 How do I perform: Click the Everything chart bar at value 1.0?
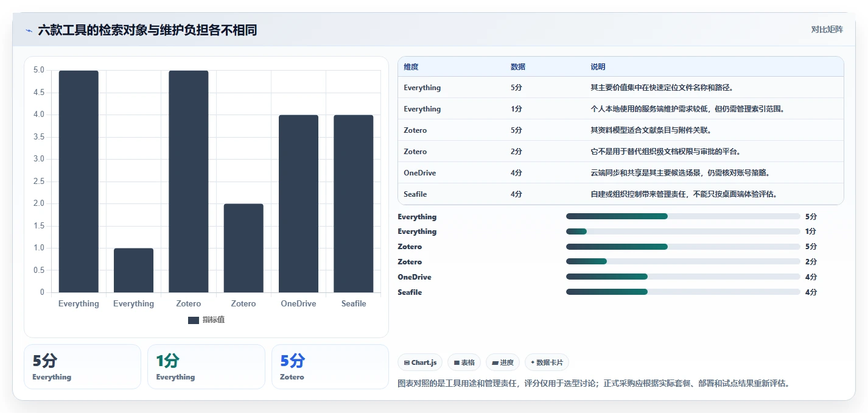133,270
